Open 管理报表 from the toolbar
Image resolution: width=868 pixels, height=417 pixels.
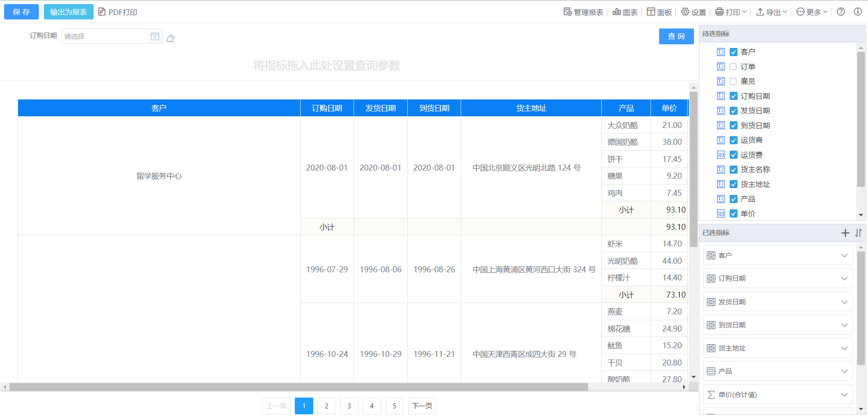pos(583,12)
